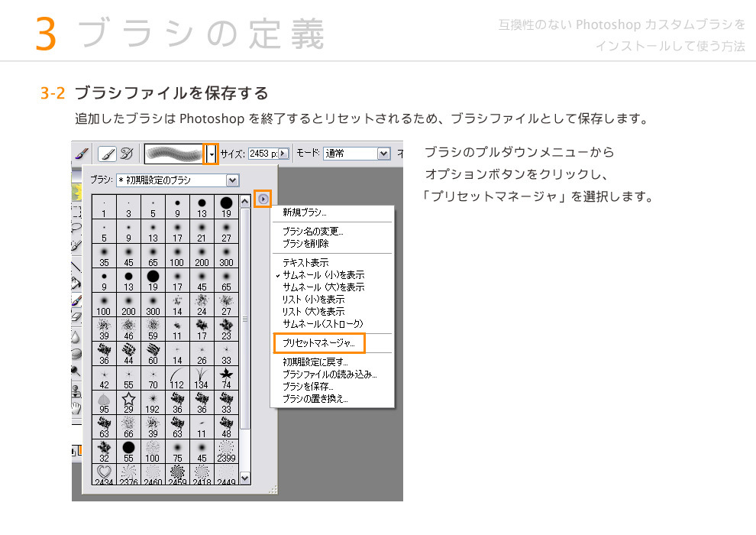This screenshot has height=535, width=756.
Task: Click the panel options arrow button
Action: (x=263, y=199)
